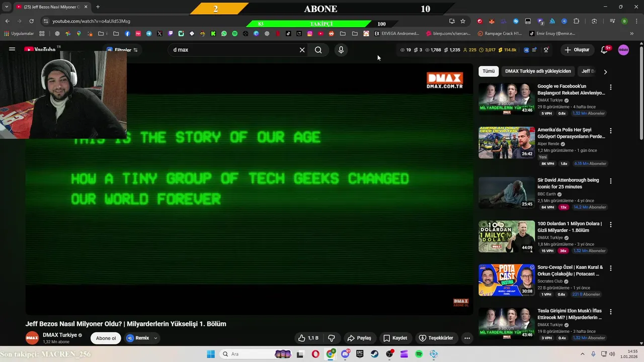The width and height of the screenshot is (644, 362).
Task: Open the 'EXVEGA Andromed...' bookmark
Action: 396,34
